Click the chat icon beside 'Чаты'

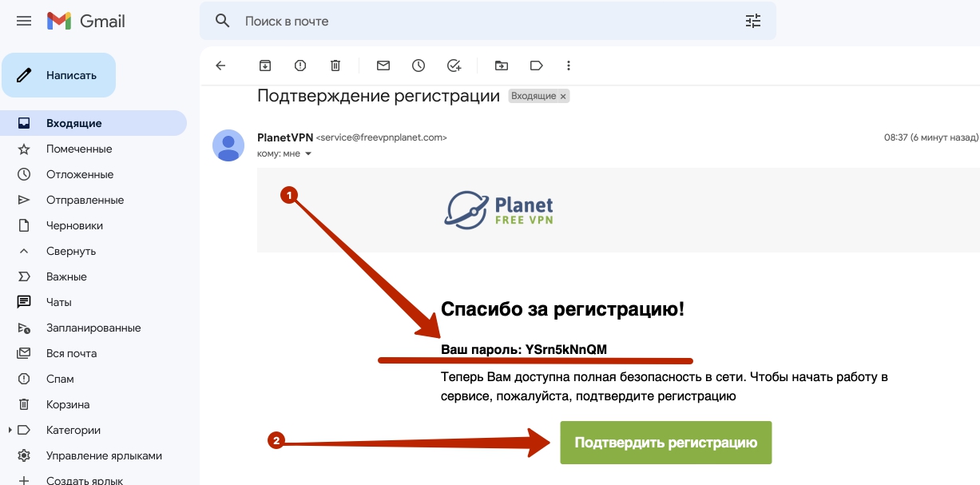(24, 302)
